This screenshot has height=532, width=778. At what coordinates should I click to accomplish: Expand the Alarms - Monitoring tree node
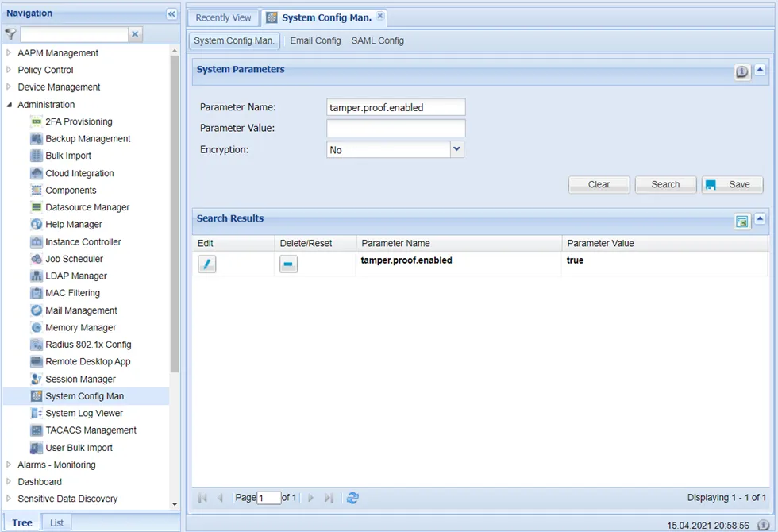(9, 465)
